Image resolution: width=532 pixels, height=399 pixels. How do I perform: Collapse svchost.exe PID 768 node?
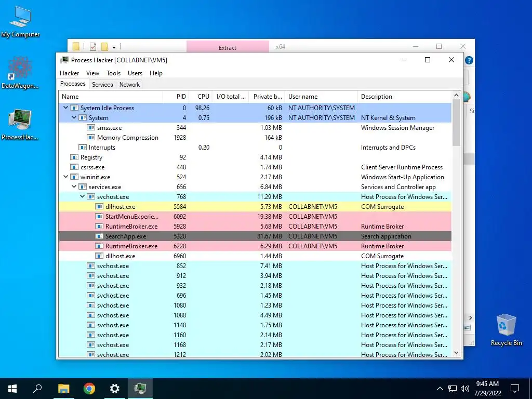pos(83,196)
